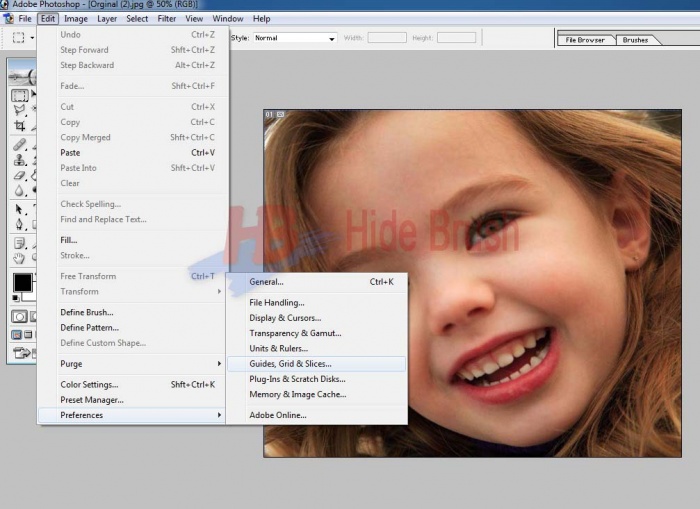Open the Filter menu
The height and width of the screenshot is (509, 700).
[167, 19]
